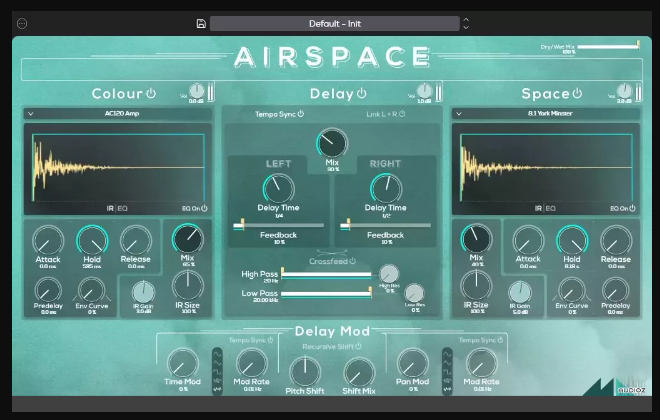This screenshot has width=660, height=420.
Task: Click the High Pass filter slider
Action: (326, 275)
